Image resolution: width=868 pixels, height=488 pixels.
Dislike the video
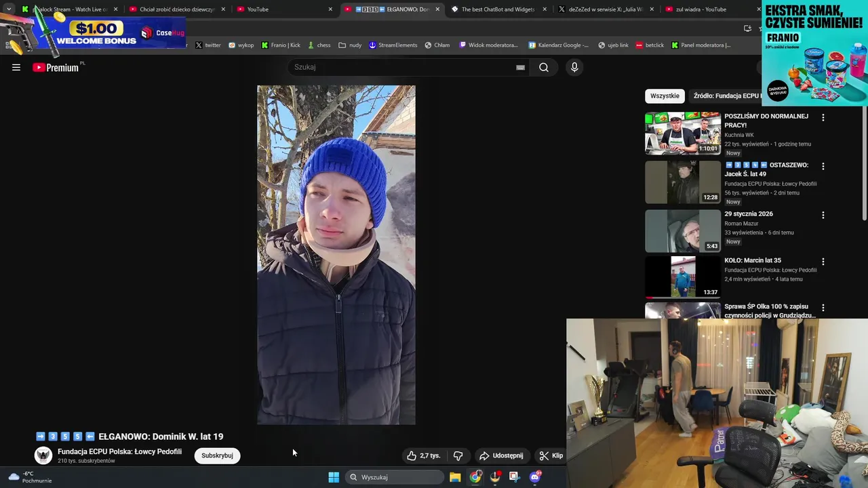(x=458, y=455)
